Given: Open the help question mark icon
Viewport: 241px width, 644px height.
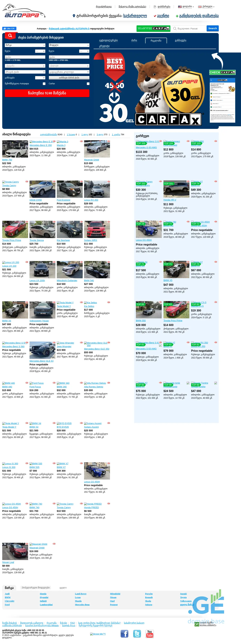Looking at the screenshot, I should tap(155, 7).
